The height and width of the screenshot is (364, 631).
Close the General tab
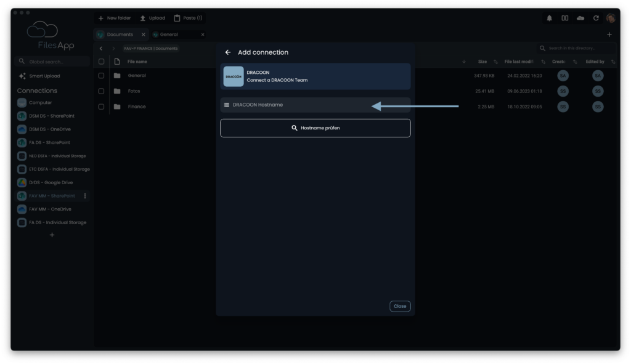[x=202, y=34]
